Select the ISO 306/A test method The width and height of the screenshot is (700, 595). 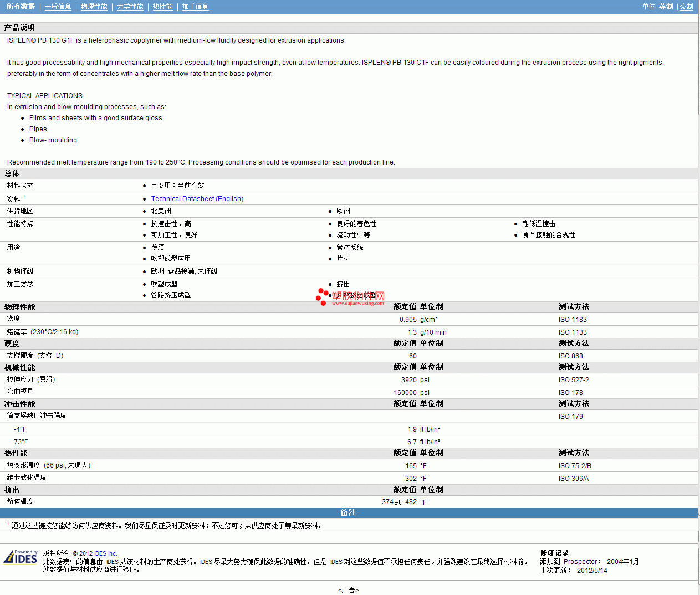click(x=574, y=479)
